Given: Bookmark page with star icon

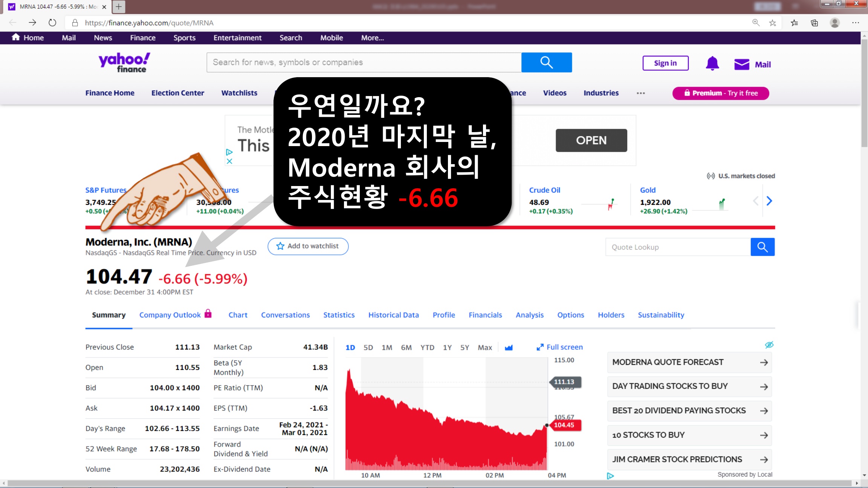Looking at the screenshot, I should [773, 23].
